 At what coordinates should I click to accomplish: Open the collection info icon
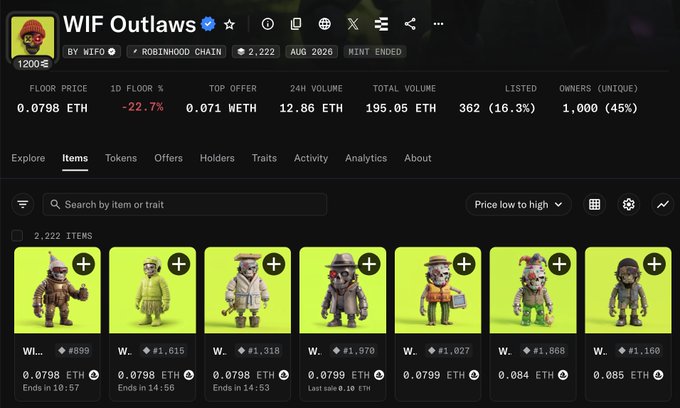point(268,24)
